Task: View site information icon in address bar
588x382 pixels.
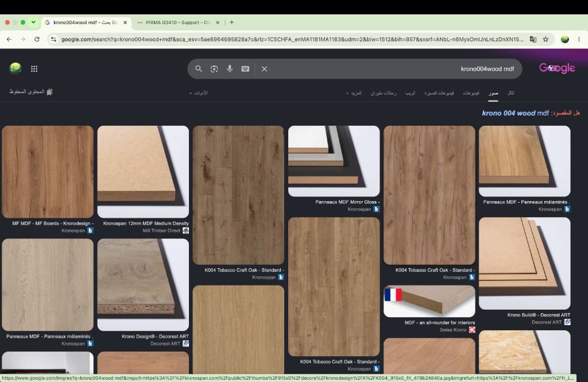Action: pyautogui.click(x=53, y=39)
